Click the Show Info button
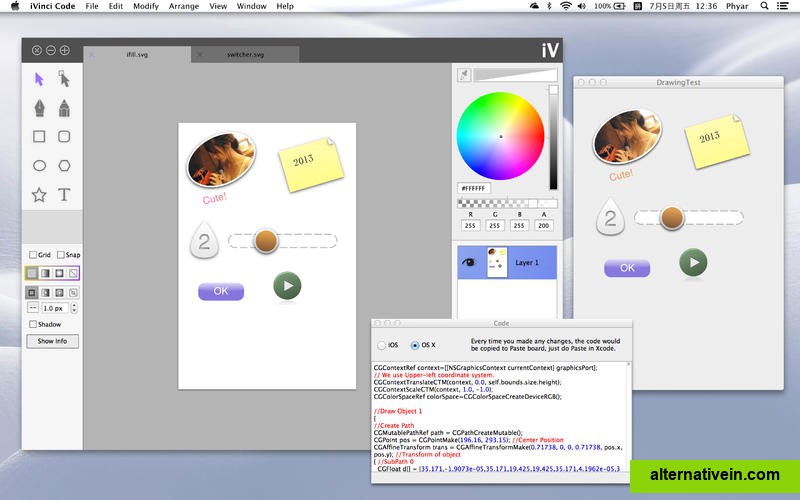This screenshot has height=500, width=800. pyautogui.click(x=52, y=341)
